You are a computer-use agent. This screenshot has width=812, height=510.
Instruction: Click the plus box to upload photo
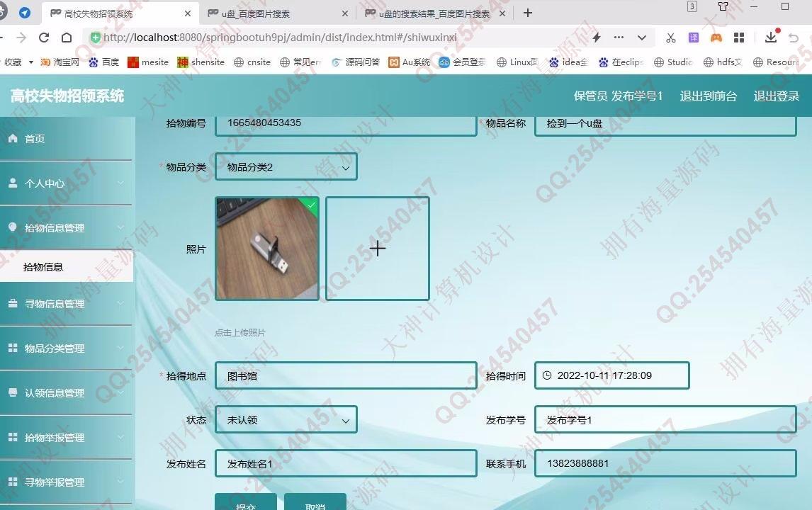point(378,249)
